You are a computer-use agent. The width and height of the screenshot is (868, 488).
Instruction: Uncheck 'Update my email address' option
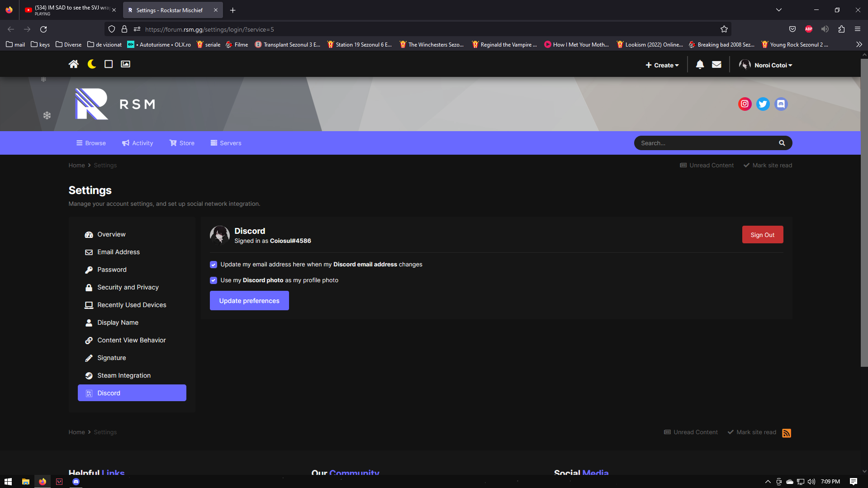[x=213, y=265]
